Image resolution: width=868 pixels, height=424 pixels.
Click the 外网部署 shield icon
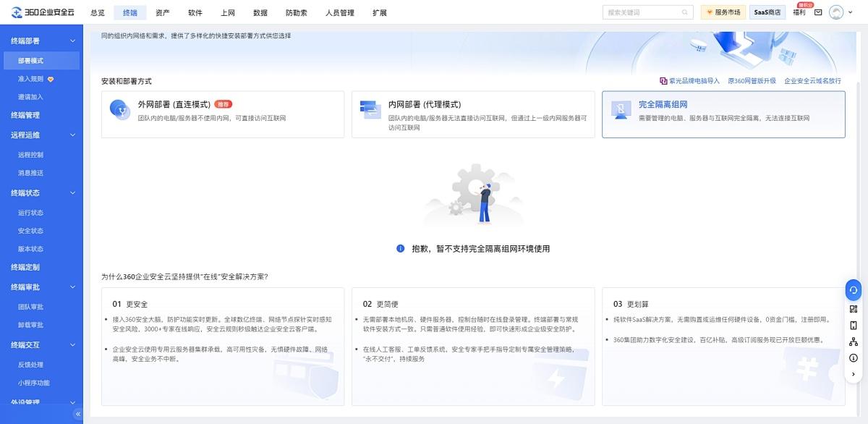[x=120, y=109]
